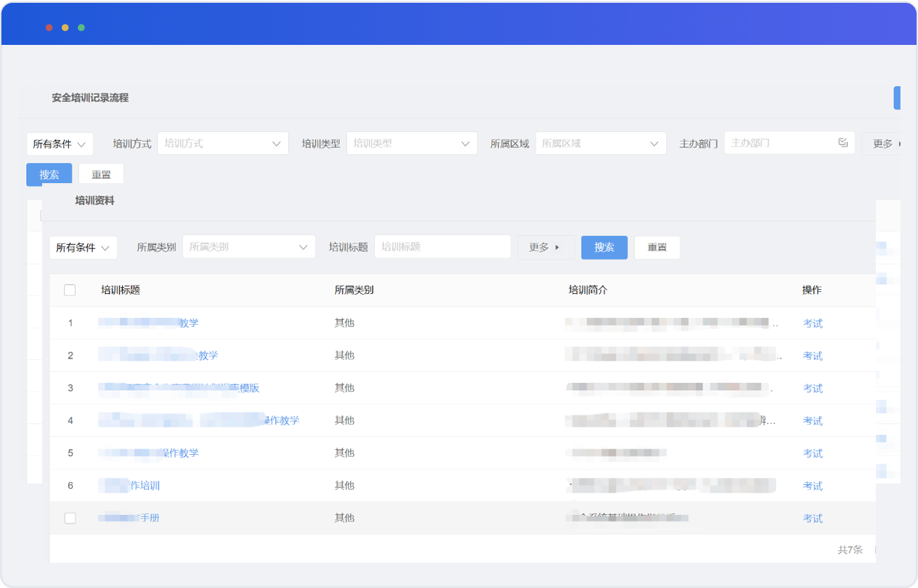The width and height of the screenshot is (918, 588).
Task: Open the 考试 link for row 1
Action: point(813,323)
